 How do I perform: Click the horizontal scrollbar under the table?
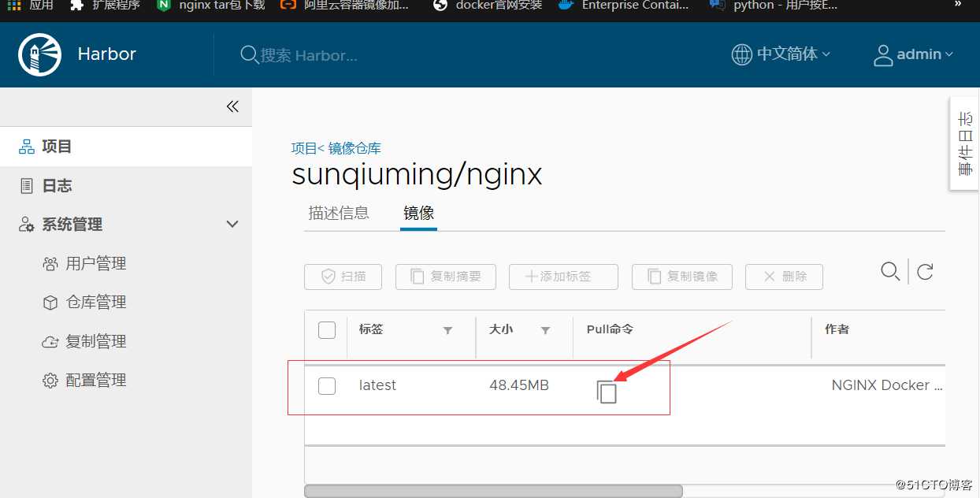coord(493,491)
